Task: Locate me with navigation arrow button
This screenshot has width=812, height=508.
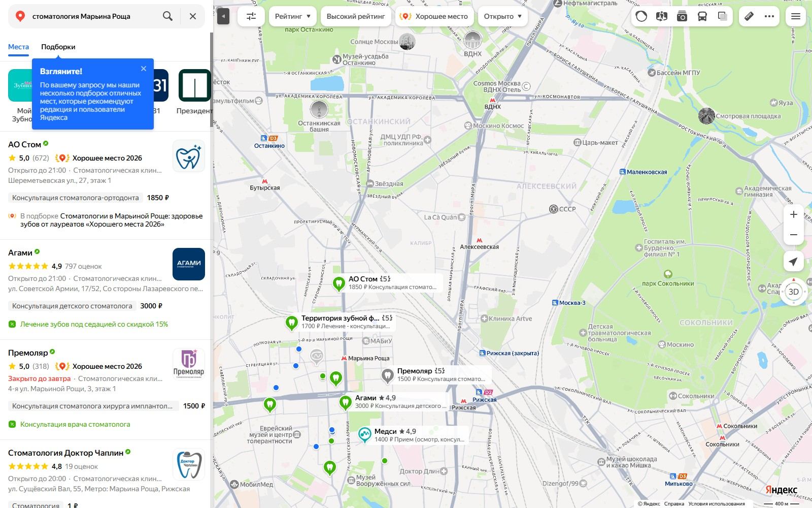Action: click(793, 262)
